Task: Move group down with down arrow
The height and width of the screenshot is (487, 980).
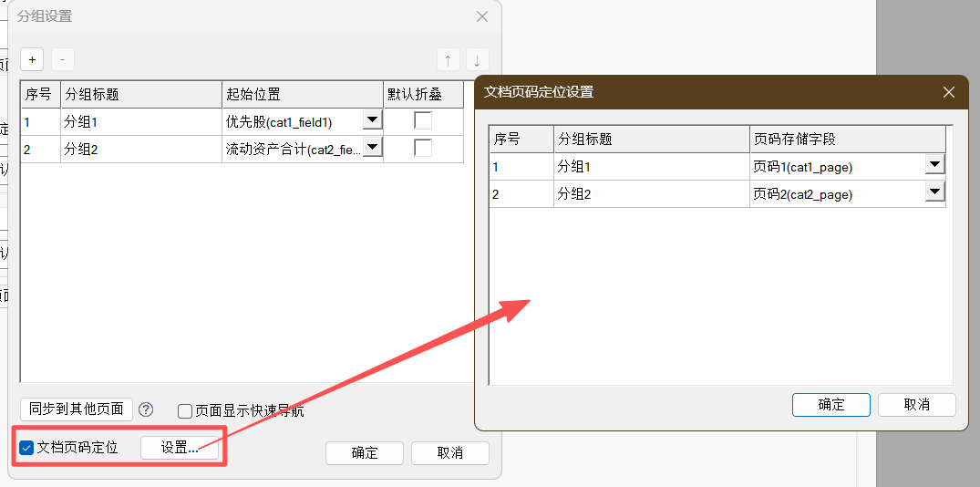Action: [x=478, y=60]
